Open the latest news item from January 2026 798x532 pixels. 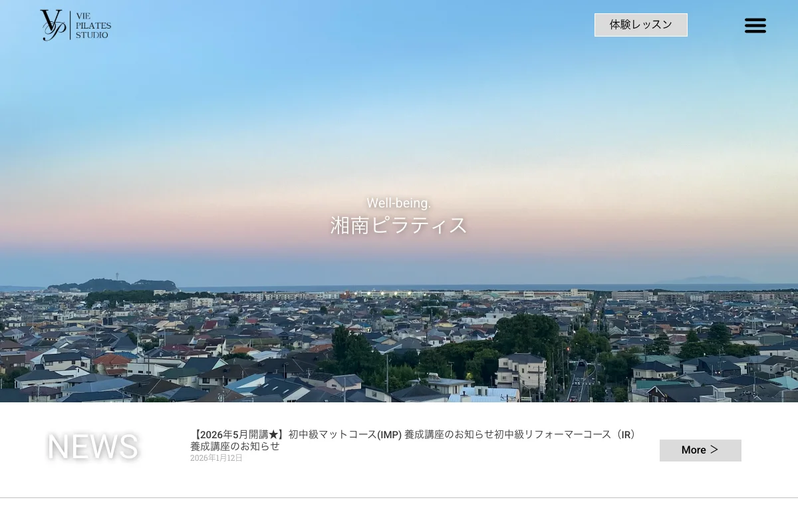[x=412, y=440]
